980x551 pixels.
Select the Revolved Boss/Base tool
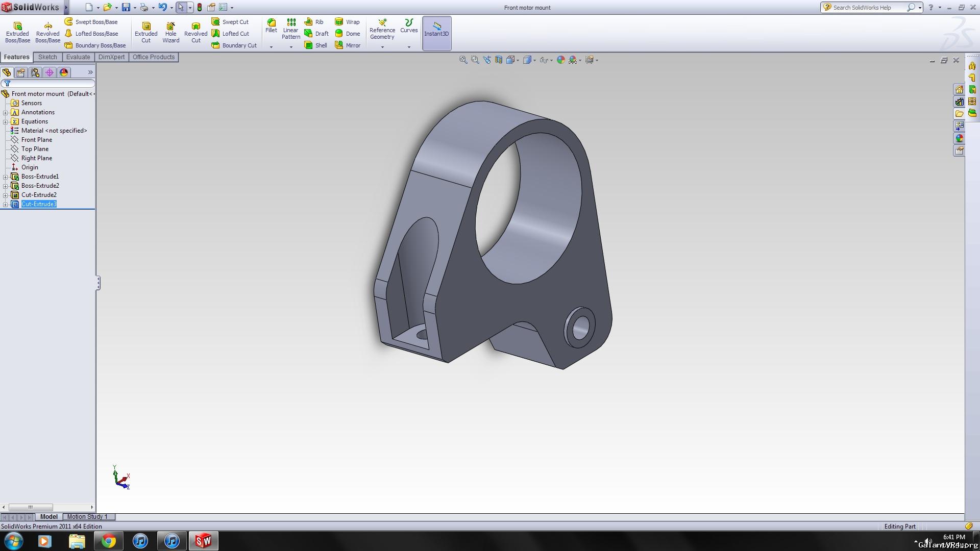click(47, 33)
